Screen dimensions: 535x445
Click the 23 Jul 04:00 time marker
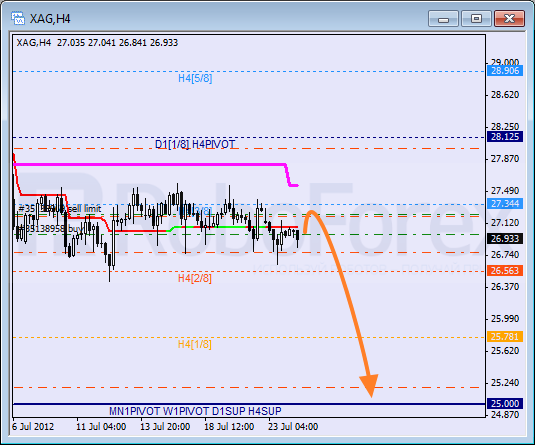(293, 427)
